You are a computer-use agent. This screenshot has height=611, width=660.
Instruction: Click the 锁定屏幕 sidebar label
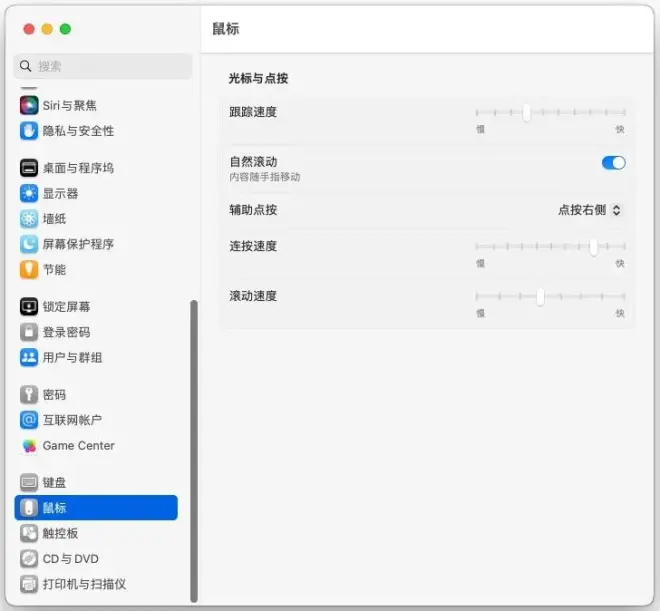coord(67,306)
